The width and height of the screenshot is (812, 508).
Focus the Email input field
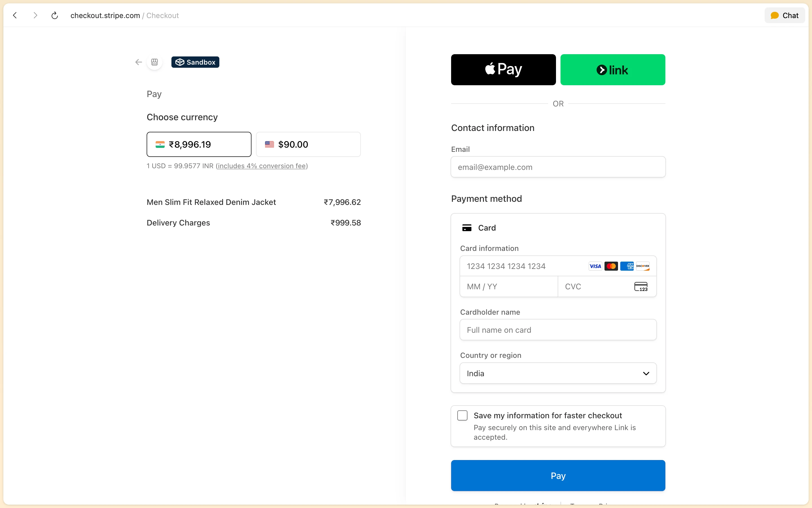[558, 167]
